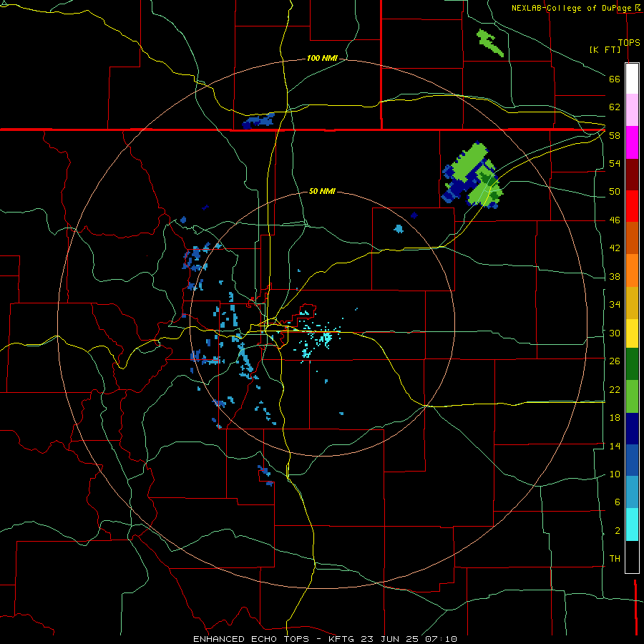The height and width of the screenshot is (644, 644).
Task: Pick the navy blue legend swatch
Action: point(632,429)
